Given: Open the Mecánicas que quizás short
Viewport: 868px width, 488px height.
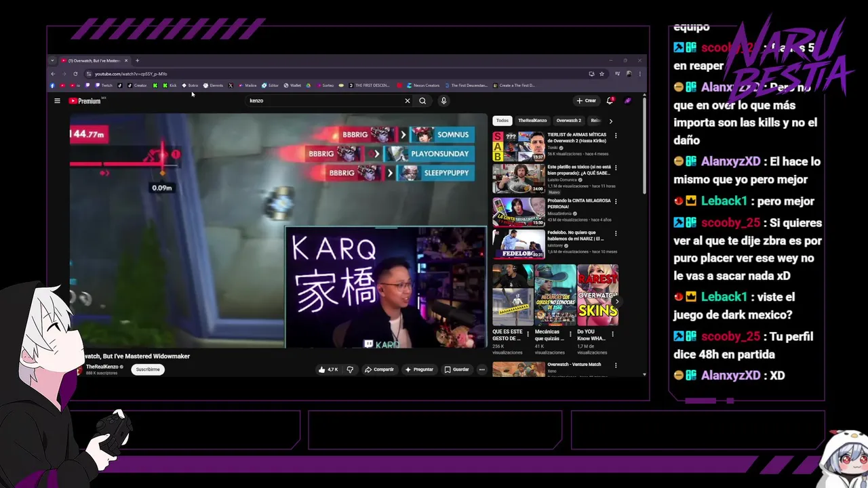Looking at the screenshot, I should point(555,295).
